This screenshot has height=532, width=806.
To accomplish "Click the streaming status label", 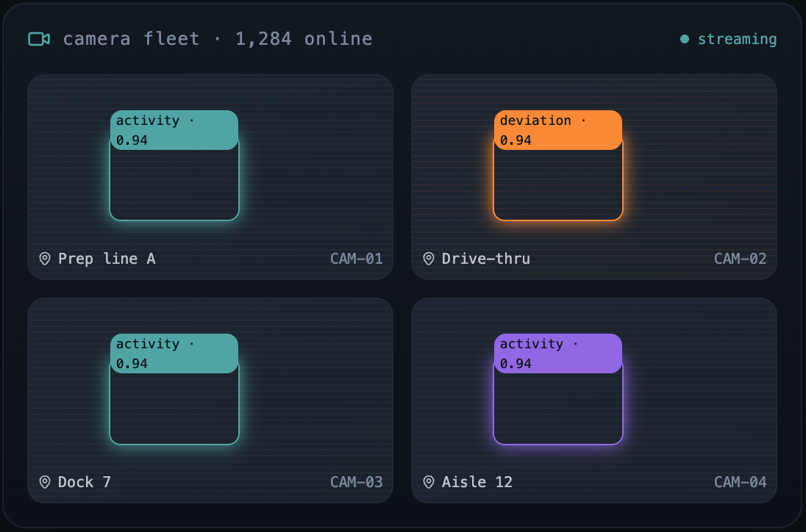I will point(737,40).
